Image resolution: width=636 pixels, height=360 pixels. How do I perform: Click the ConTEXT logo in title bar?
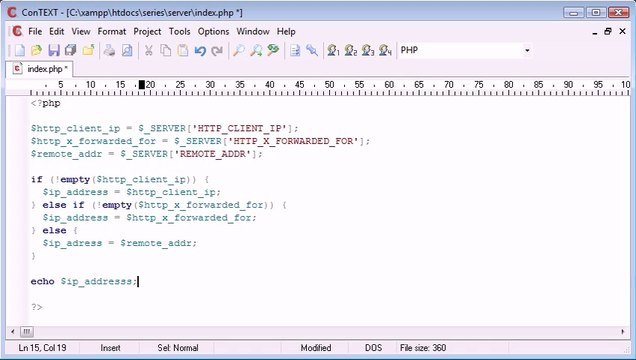[12, 12]
